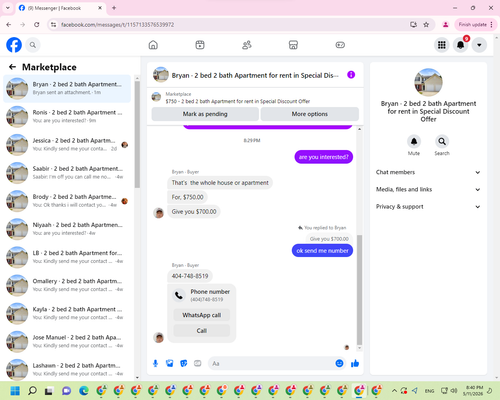Click the browser address bar URL
This screenshot has width=500, height=400.
pyautogui.click(x=117, y=25)
